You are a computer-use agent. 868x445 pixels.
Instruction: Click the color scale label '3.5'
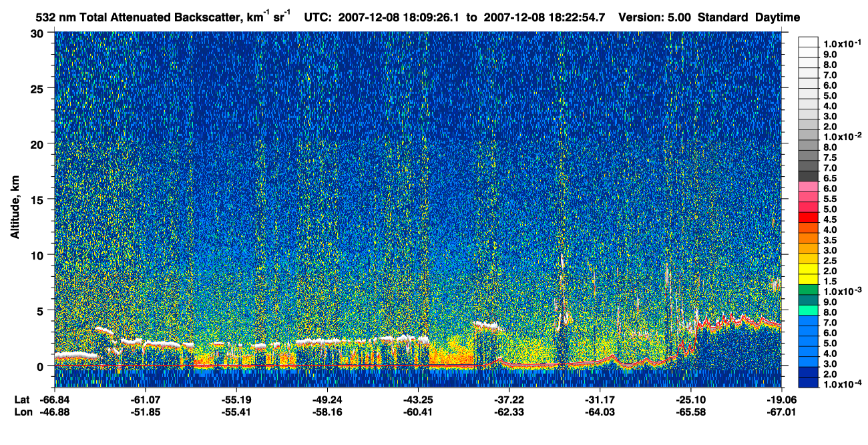tap(830, 240)
